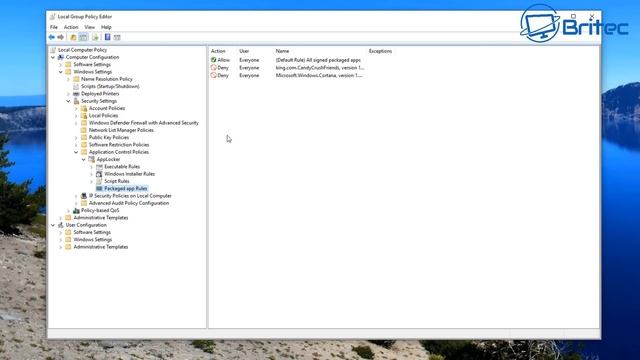Expand the Executable Rules node

[91, 167]
